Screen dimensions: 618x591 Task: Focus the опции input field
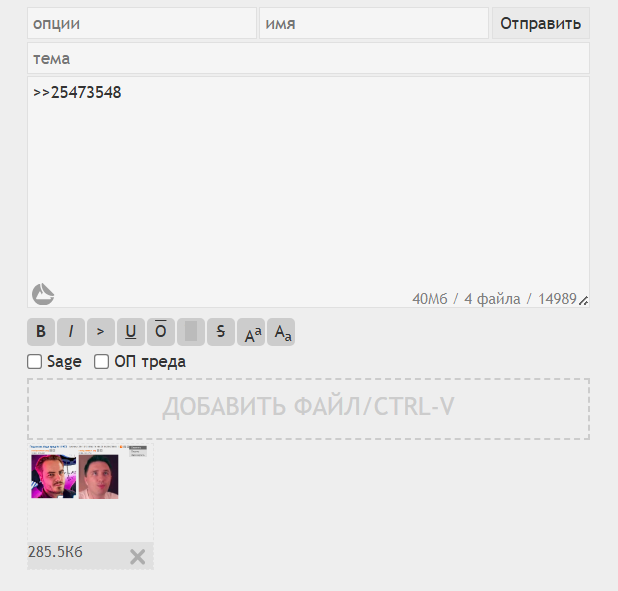[142, 23]
